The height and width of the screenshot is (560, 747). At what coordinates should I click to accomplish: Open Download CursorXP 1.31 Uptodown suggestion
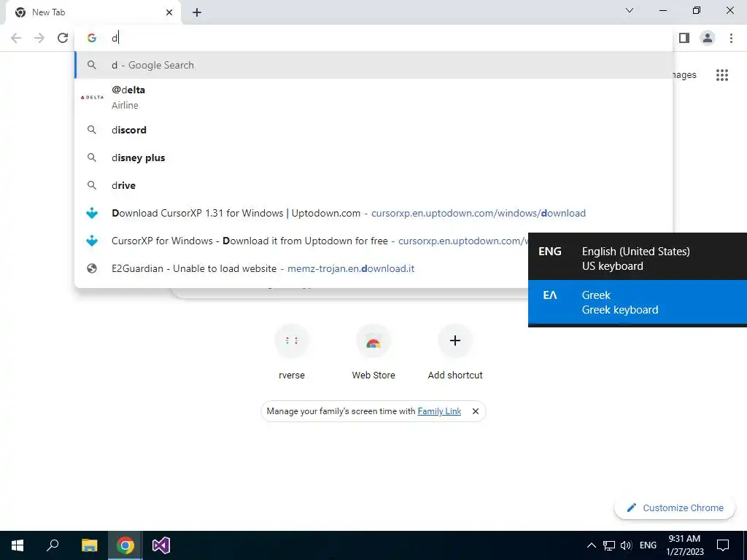[374, 213]
